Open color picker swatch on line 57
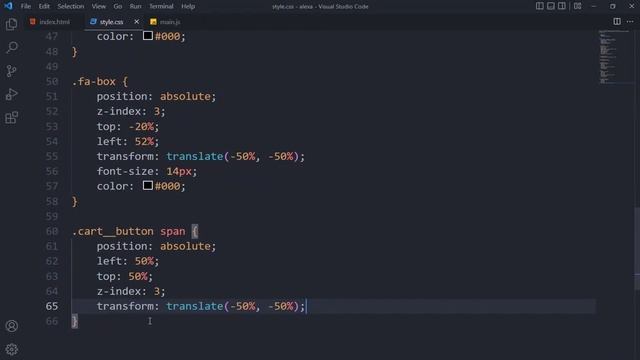Screen dimensions: 640x360 [x=148, y=186]
